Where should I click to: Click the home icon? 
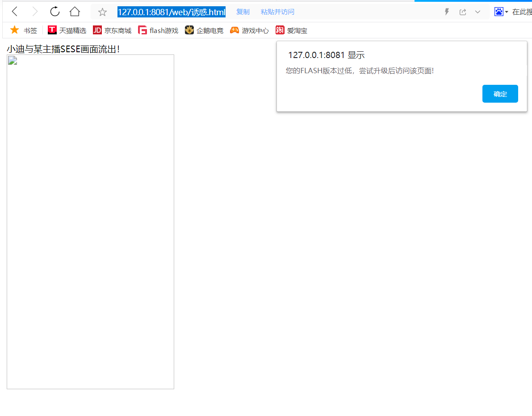[74, 12]
